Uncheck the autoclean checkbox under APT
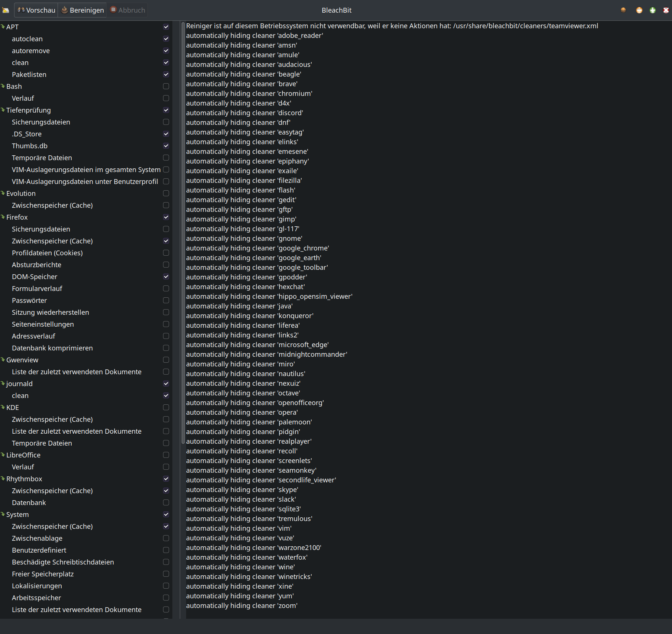672x634 pixels. pos(166,39)
